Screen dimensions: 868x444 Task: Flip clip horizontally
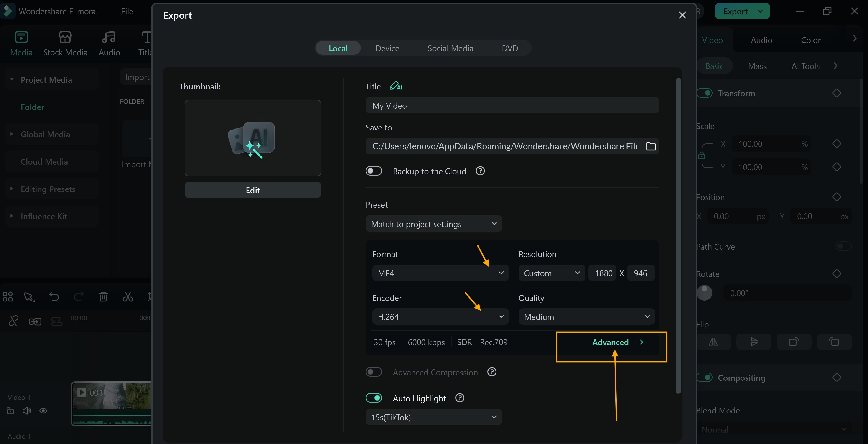click(x=713, y=342)
